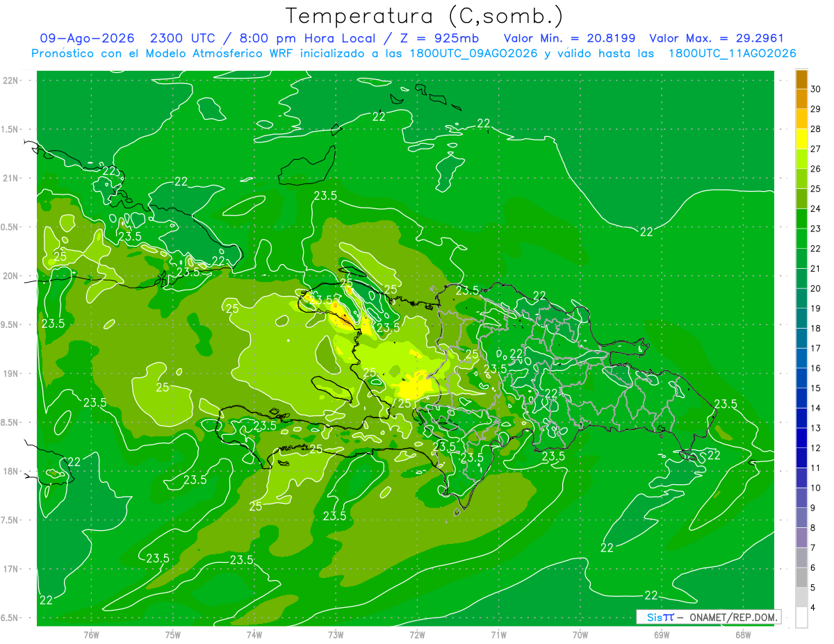
Task: Click the date "09-Ago-2026" in the header
Action: point(88,38)
